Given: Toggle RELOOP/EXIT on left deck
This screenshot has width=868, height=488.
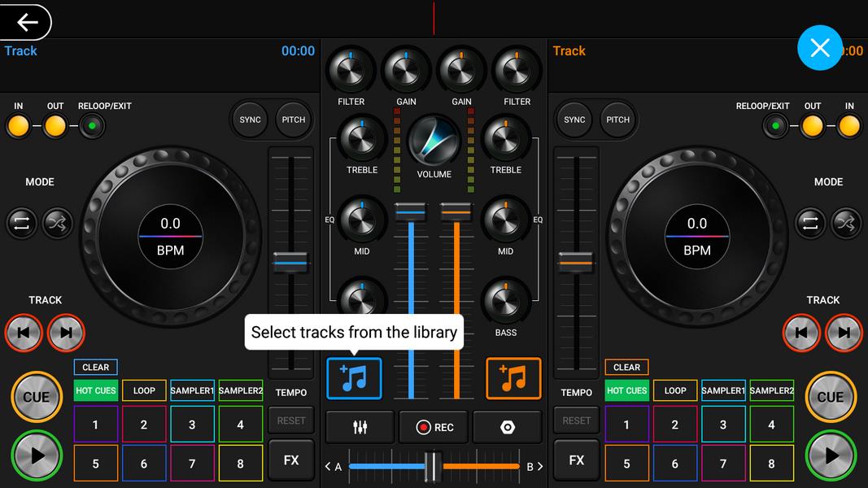Looking at the screenshot, I should (x=92, y=126).
